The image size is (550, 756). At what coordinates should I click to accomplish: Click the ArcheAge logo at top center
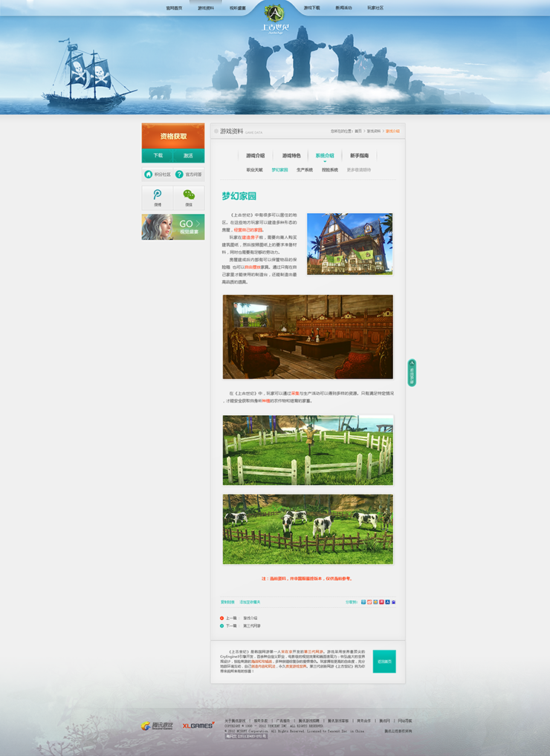pyautogui.click(x=274, y=17)
